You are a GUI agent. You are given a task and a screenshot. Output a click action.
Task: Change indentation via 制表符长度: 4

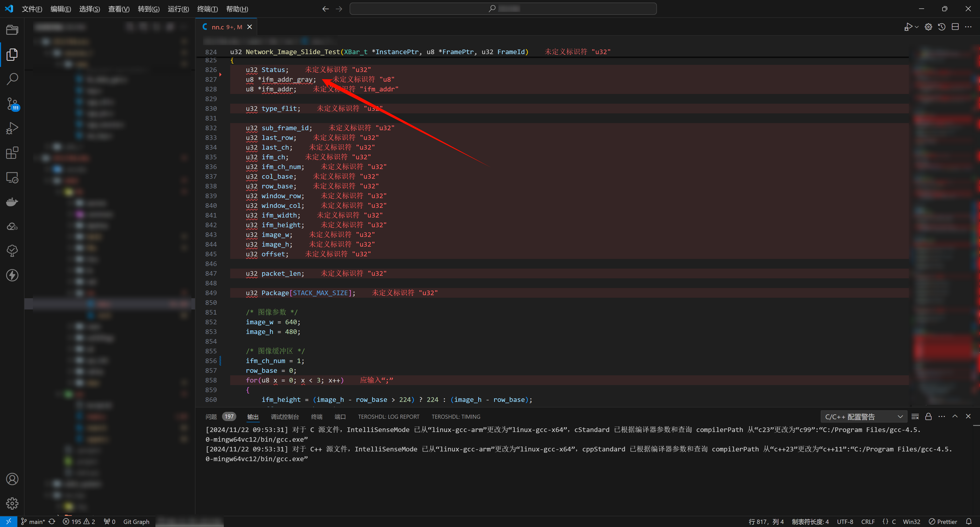[x=810, y=522]
